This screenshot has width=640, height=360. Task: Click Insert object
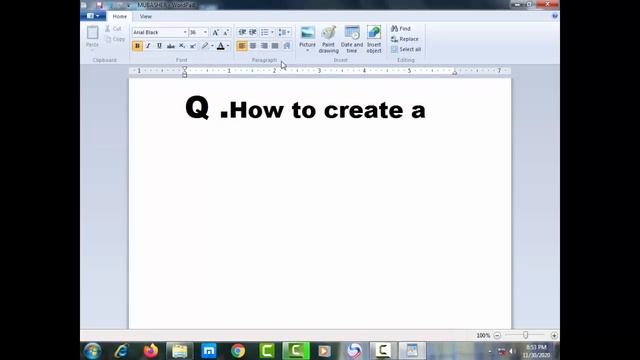pos(374,40)
